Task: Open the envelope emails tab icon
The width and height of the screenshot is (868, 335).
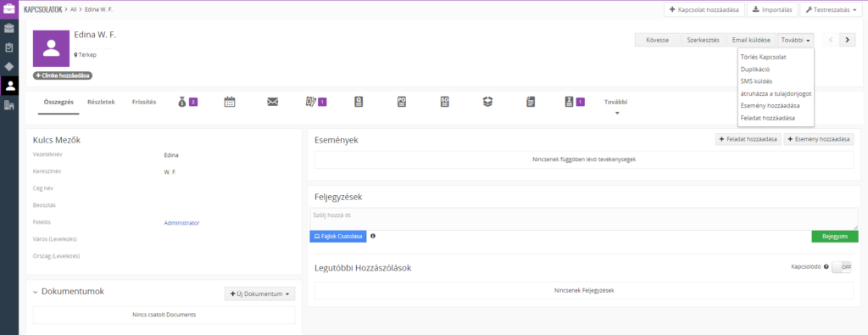Action: point(272,102)
